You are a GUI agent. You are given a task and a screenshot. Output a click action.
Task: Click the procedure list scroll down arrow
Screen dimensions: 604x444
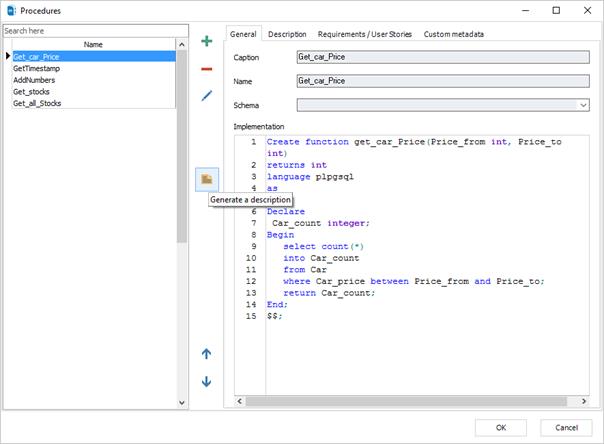pyautogui.click(x=182, y=403)
